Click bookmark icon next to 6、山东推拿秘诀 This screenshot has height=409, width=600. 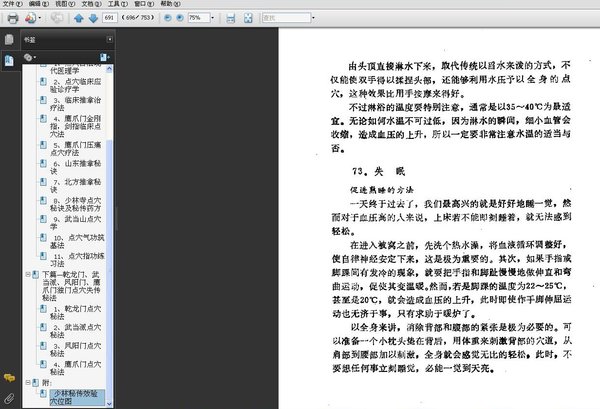44,163
